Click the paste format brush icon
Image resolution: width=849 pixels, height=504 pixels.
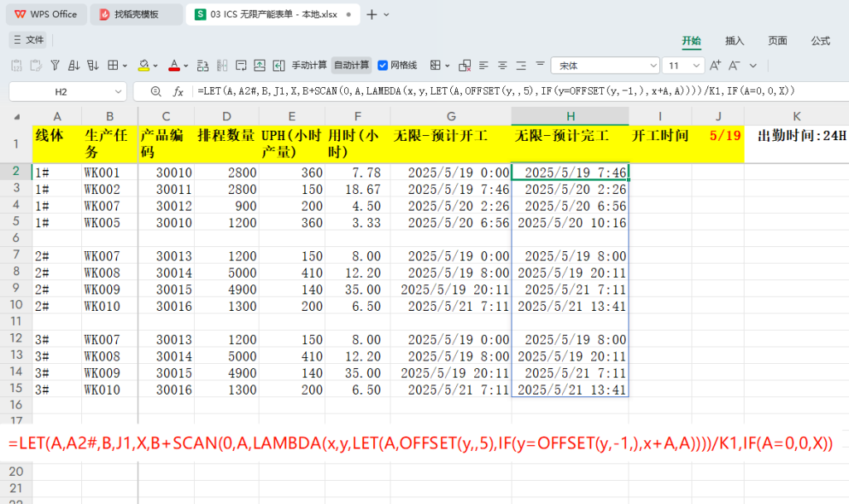[x=36, y=65]
